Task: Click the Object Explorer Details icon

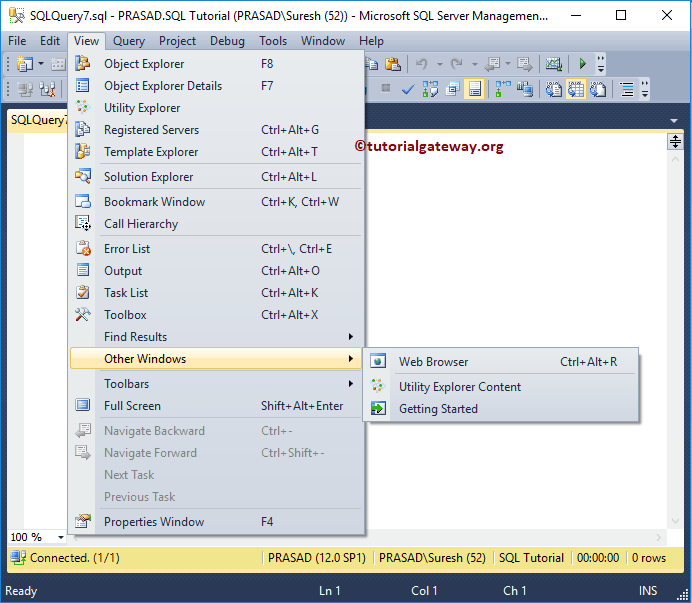Action: click(83, 85)
